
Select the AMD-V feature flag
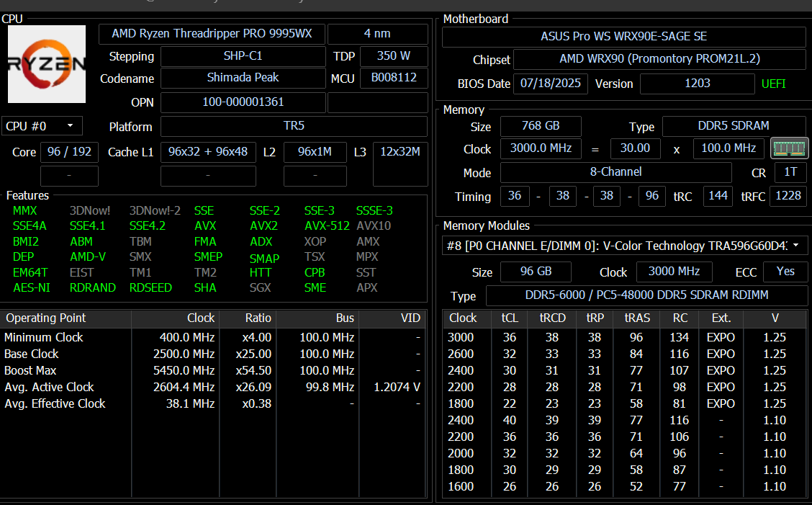(x=88, y=256)
